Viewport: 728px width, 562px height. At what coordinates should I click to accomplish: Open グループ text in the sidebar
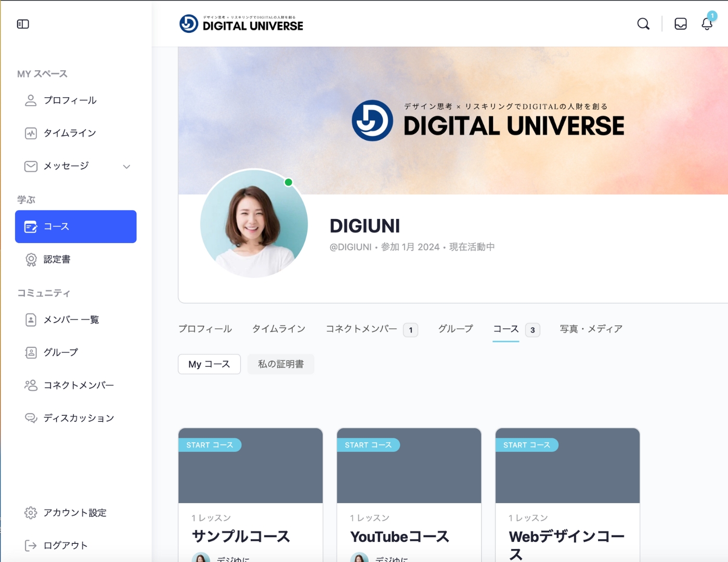point(61,353)
